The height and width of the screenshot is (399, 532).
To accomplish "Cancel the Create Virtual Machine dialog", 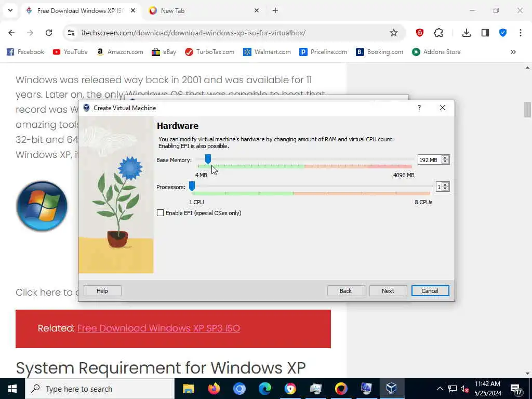I will [x=430, y=291].
